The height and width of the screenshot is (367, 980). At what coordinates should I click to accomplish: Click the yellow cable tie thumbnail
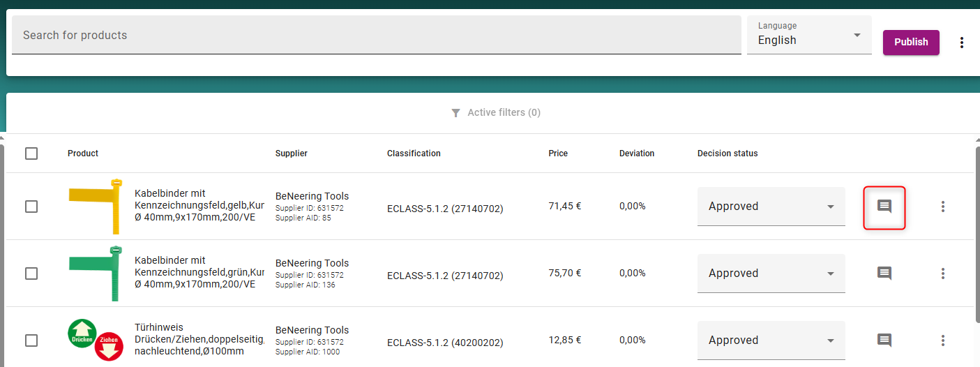pos(96,207)
